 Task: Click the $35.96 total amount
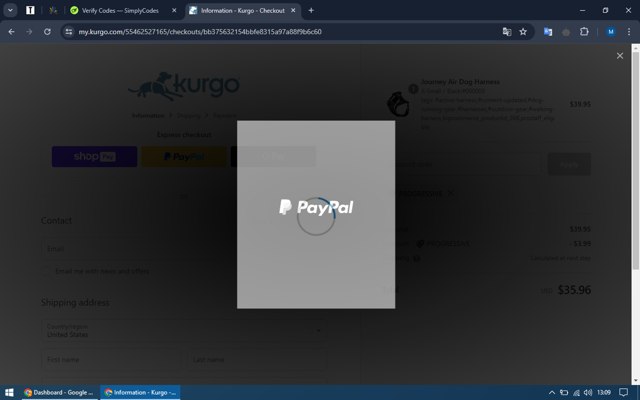[574, 290]
